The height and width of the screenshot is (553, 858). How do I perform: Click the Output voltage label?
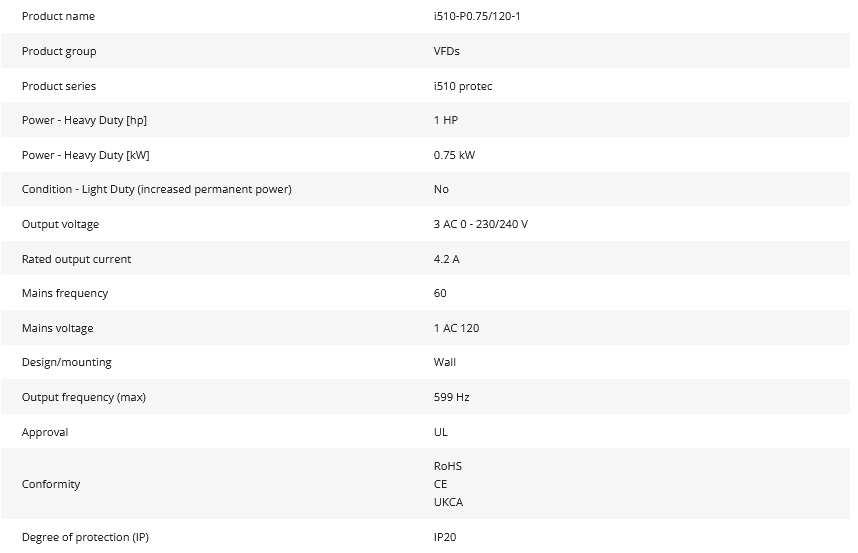(60, 225)
